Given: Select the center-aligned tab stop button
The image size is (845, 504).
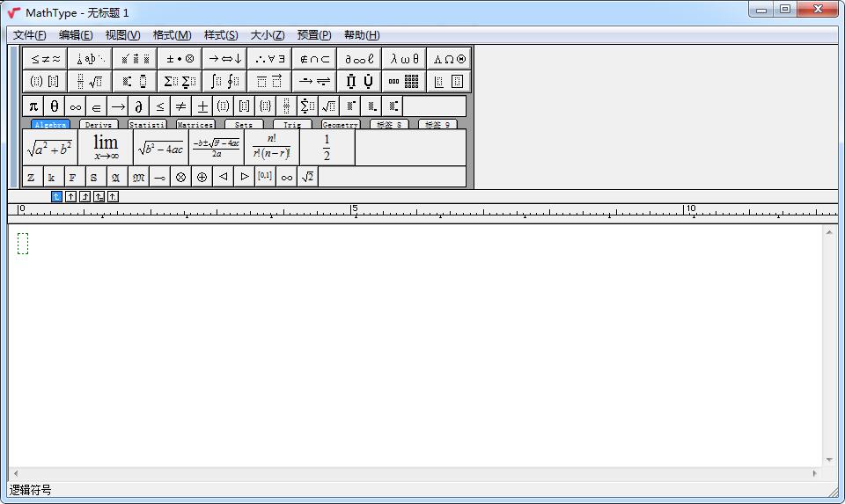Looking at the screenshot, I should click(x=70, y=196).
